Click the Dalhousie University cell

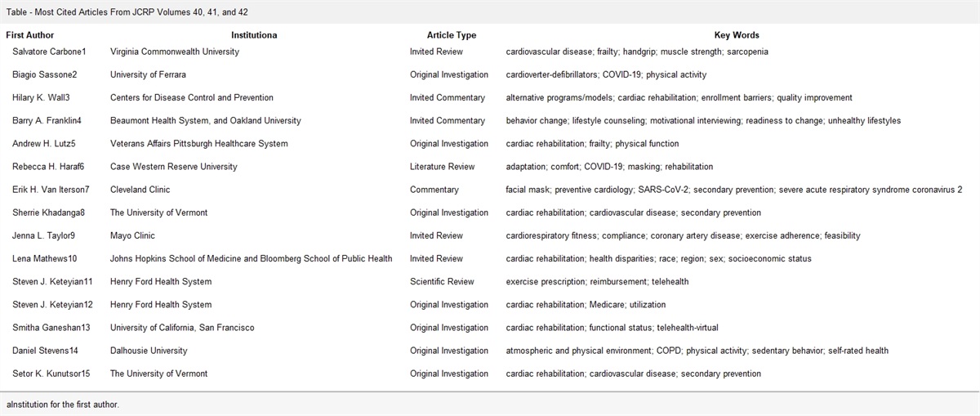point(149,351)
